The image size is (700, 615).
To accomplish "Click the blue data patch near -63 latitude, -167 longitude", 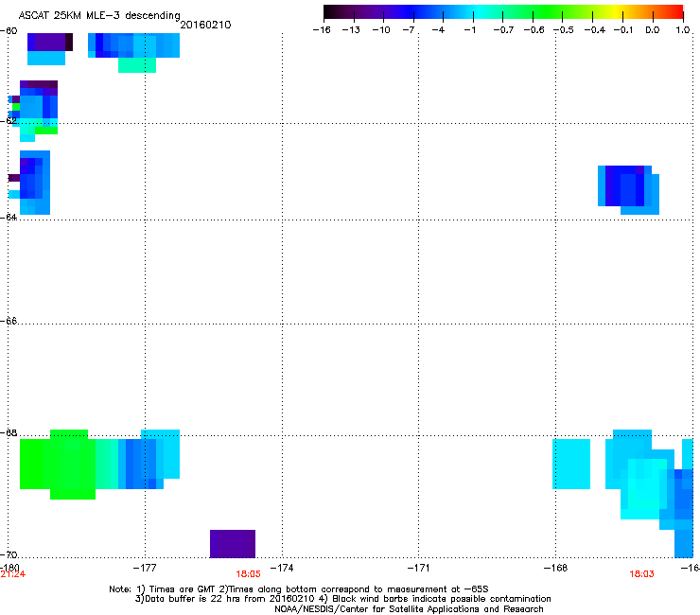I will [628, 190].
